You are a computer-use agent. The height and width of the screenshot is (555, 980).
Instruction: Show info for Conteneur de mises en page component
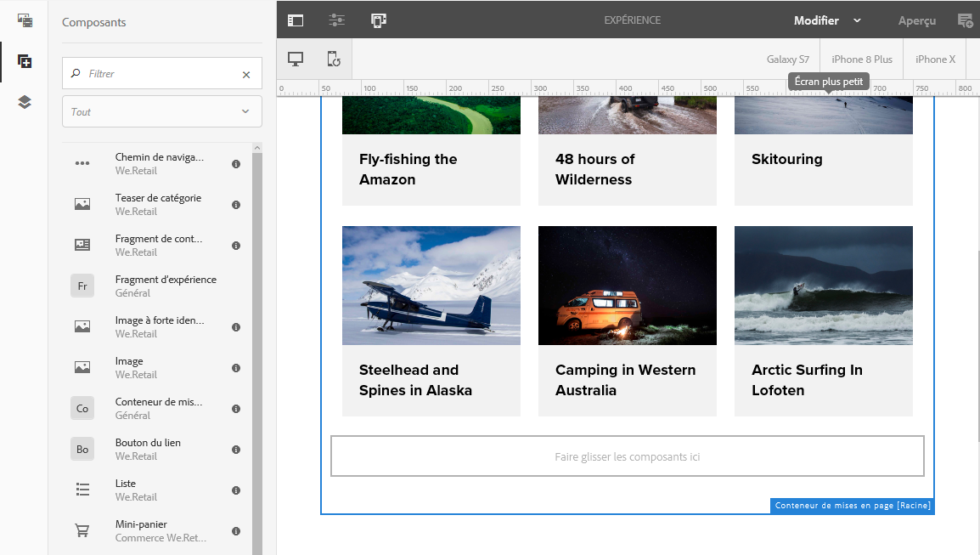click(236, 409)
